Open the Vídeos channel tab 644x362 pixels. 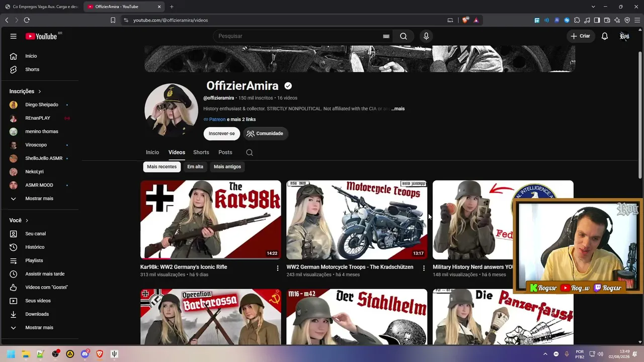click(177, 152)
